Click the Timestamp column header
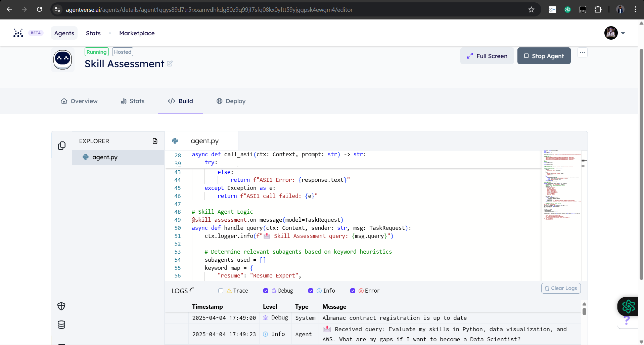 pos(207,307)
